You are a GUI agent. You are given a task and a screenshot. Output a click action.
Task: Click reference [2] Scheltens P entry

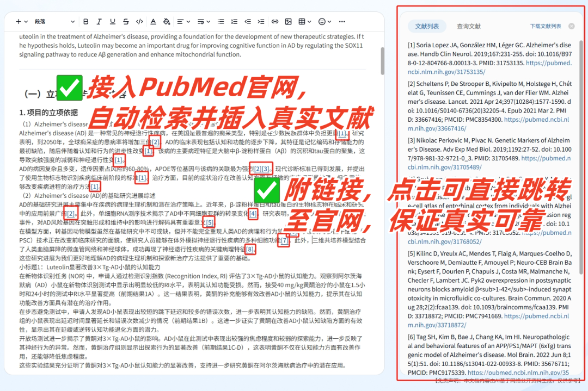coord(490,106)
